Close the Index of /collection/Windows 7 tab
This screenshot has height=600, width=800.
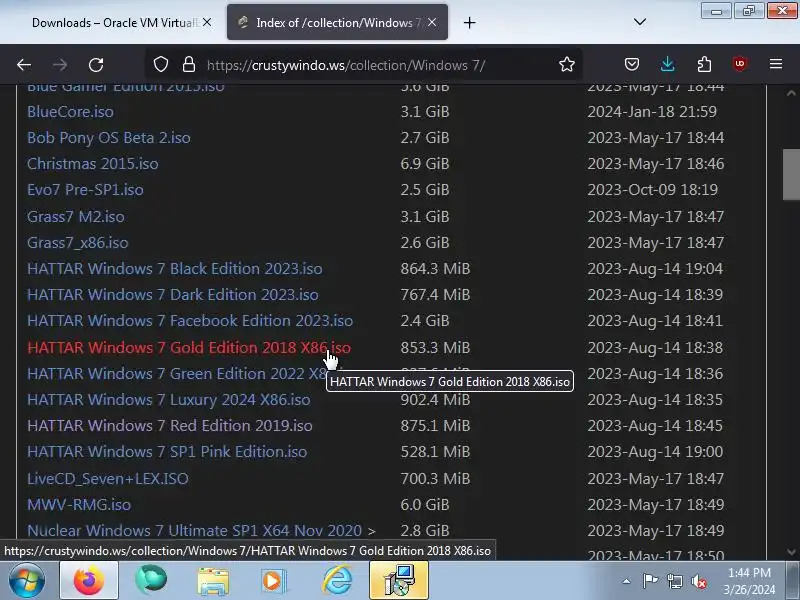(432, 22)
